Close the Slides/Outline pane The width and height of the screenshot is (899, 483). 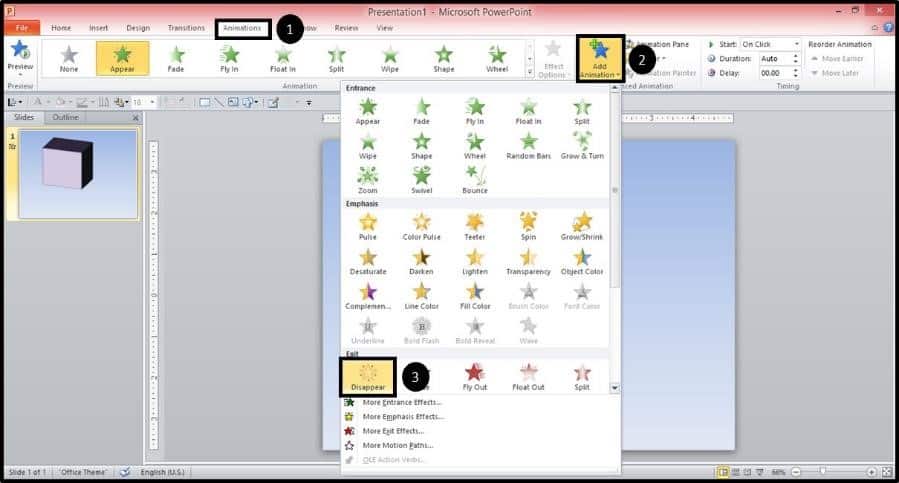(x=136, y=117)
